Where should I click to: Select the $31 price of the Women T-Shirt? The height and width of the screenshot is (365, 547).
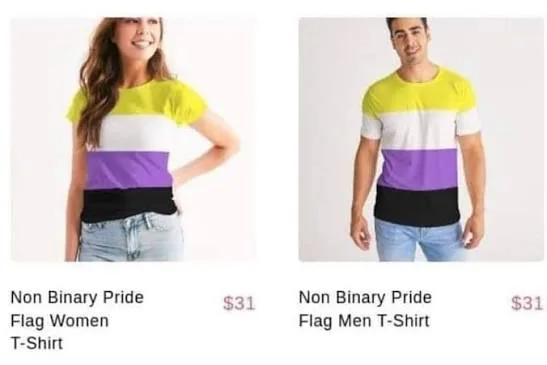tap(239, 303)
